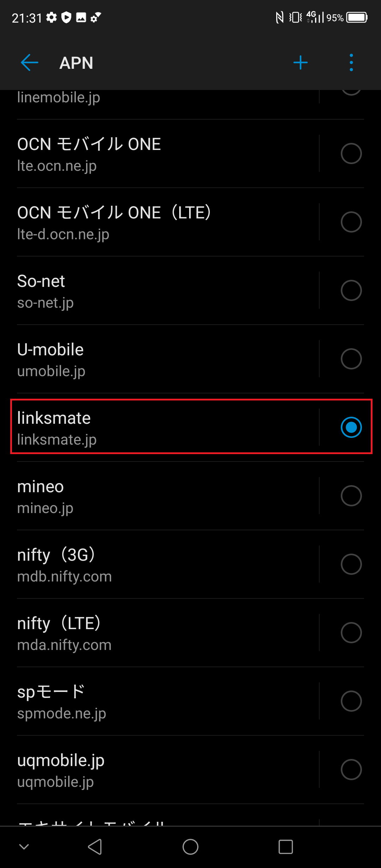
Task: Select the spモード radio button
Action: [x=351, y=701]
